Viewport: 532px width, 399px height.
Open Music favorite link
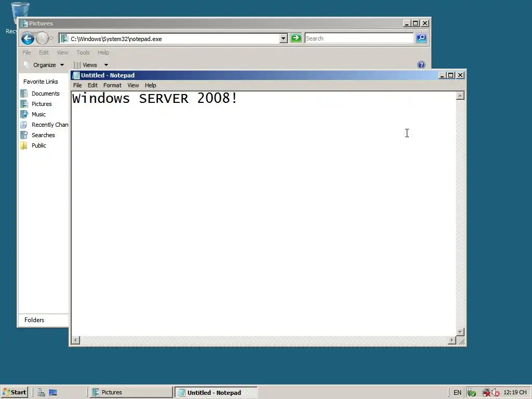(x=38, y=114)
